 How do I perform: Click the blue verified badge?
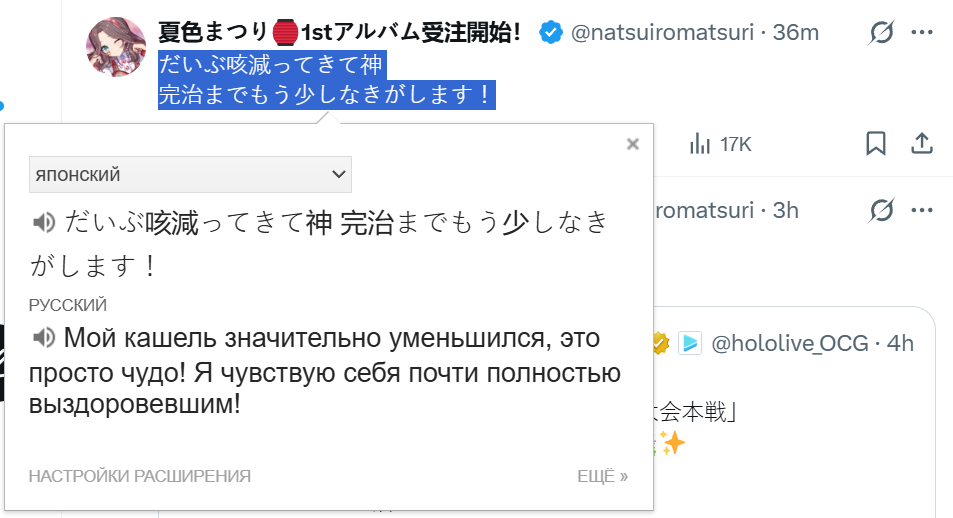point(551,32)
